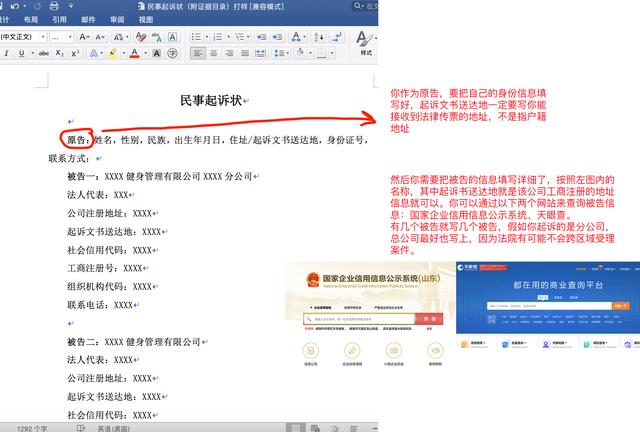Click the 民事起诉状 document title heading

pos(211,100)
